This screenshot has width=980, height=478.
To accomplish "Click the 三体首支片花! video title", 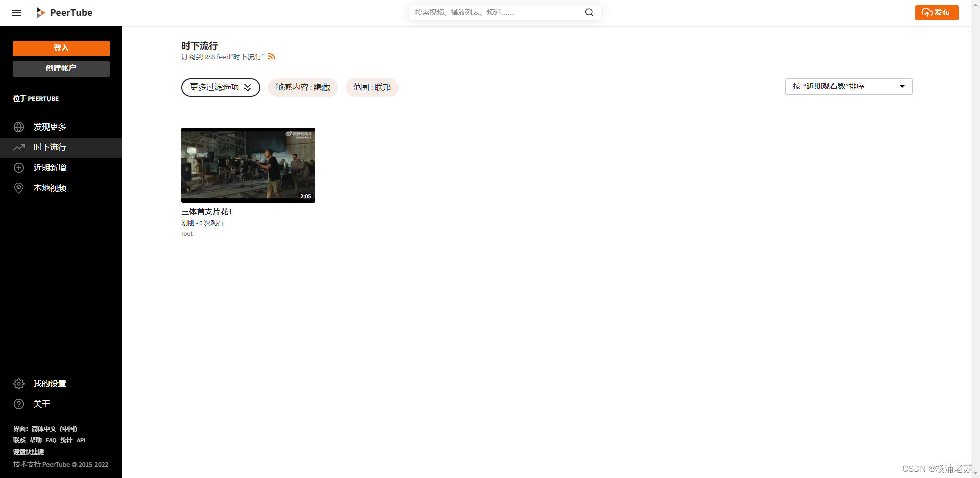I will 206,212.
